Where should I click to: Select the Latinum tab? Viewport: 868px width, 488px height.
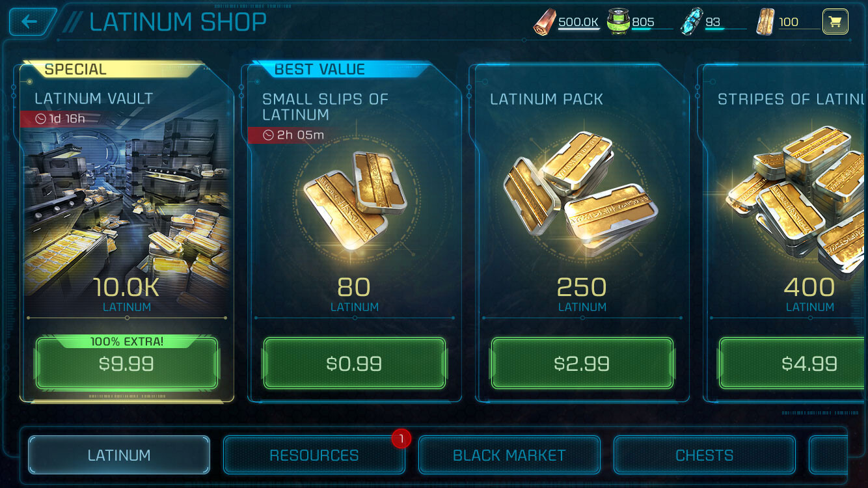click(119, 455)
